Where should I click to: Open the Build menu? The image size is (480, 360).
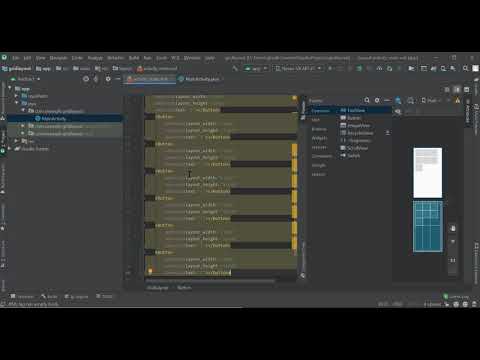tap(134, 58)
